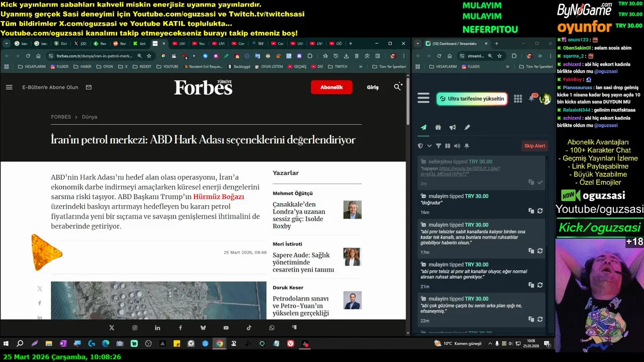This screenshot has height=362, width=644.
Task: Open TikTok icon in the Forbes bottom bar
Action: [x=249, y=328]
